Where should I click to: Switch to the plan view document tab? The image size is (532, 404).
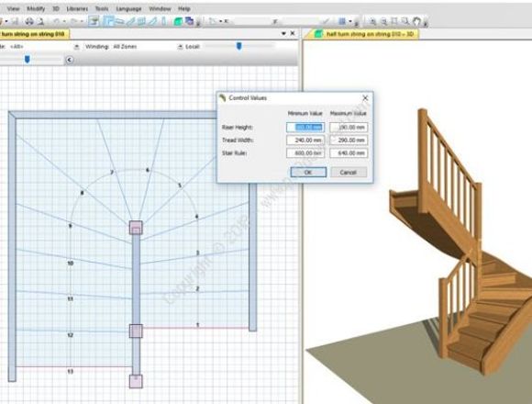(x=34, y=34)
